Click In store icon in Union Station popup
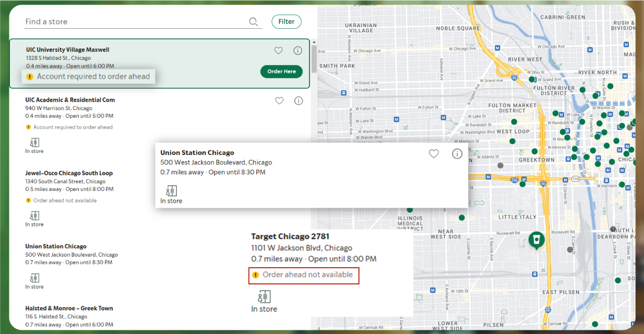This screenshot has width=644, height=334. tap(171, 191)
